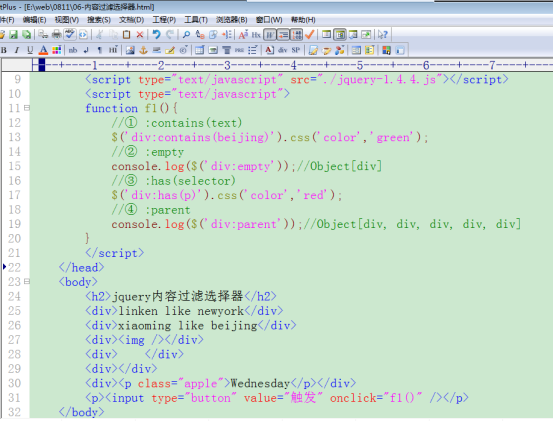Screen dimensions: 554x421
Task: Toggle the cliptext window icon
Action: click(x=326, y=34)
